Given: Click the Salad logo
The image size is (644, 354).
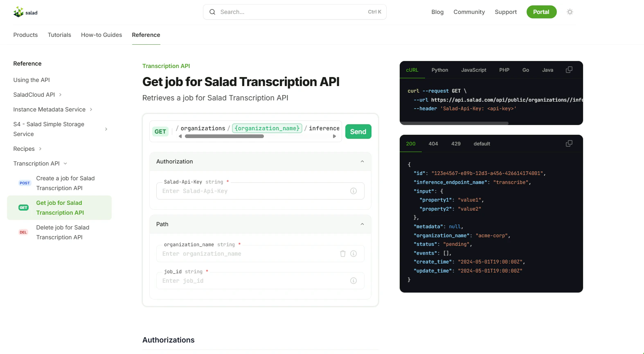Looking at the screenshot, I should tap(25, 12).
